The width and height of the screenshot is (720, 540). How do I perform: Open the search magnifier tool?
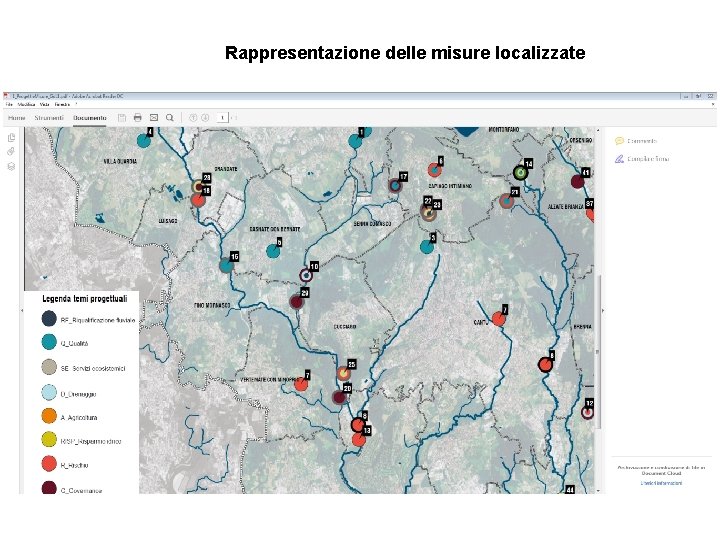(x=170, y=118)
